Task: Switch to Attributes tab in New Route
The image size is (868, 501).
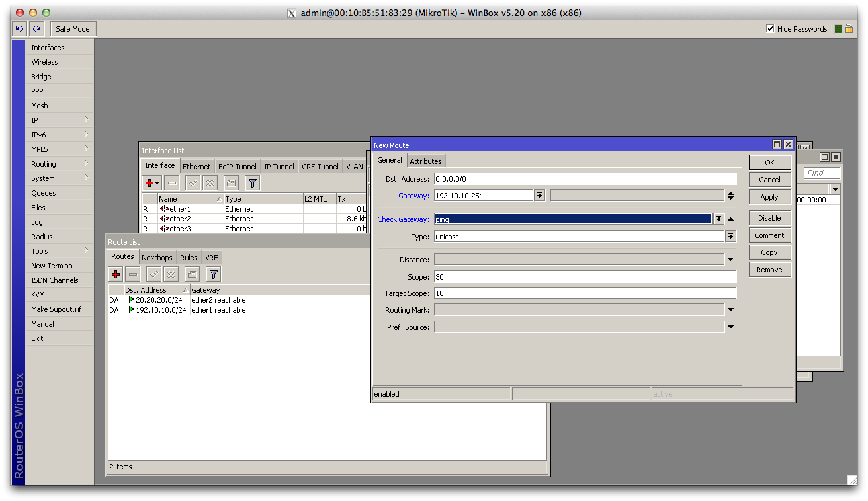Action: (x=425, y=161)
